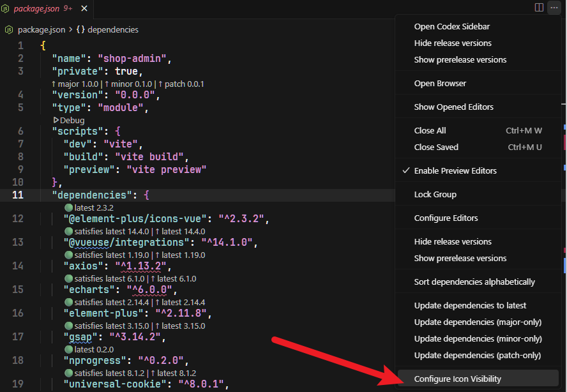
Task: Click green status dot above axios line
Action: tap(69, 255)
